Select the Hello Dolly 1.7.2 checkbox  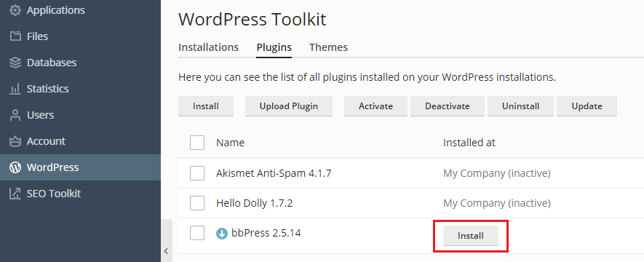point(197,203)
